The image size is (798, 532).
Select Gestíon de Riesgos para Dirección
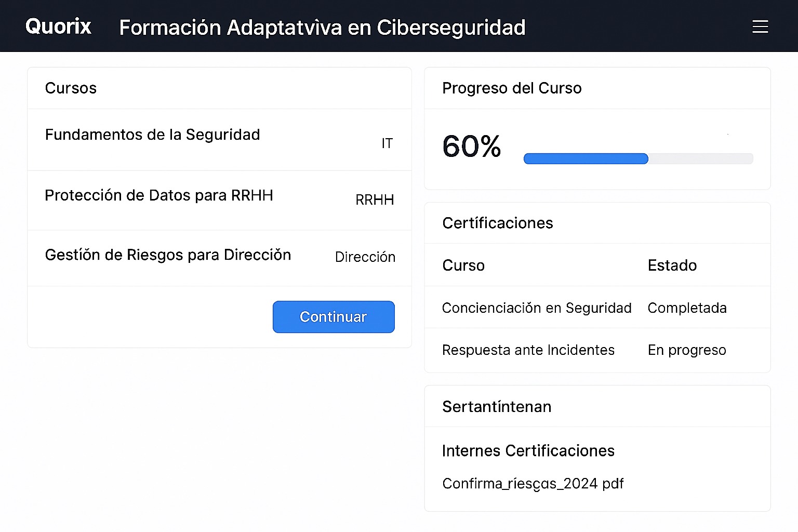click(168, 255)
